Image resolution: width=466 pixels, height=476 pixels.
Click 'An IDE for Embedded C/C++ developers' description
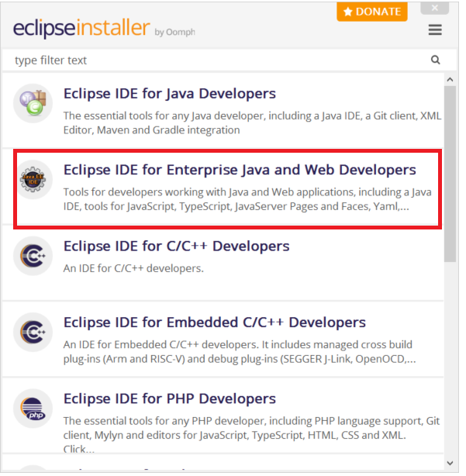point(240,351)
